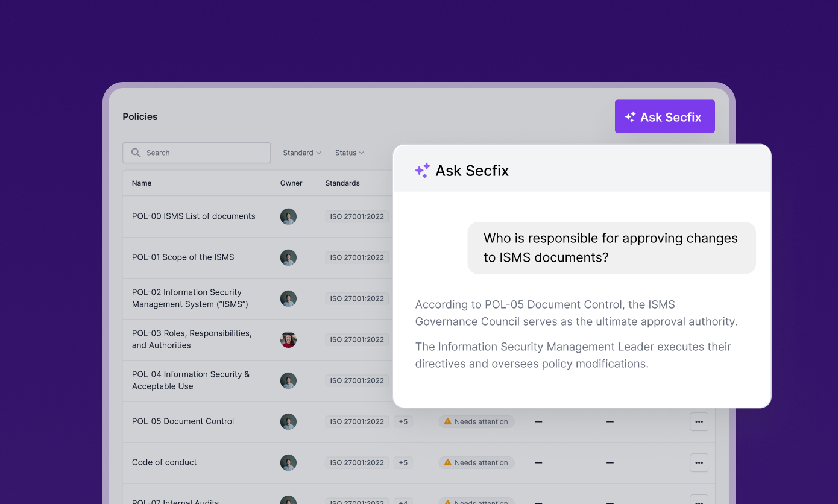The width and height of the screenshot is (838, 504).
Task: Click the warning triangle icon for Code of conduct
Action: [x=447, y=462]
